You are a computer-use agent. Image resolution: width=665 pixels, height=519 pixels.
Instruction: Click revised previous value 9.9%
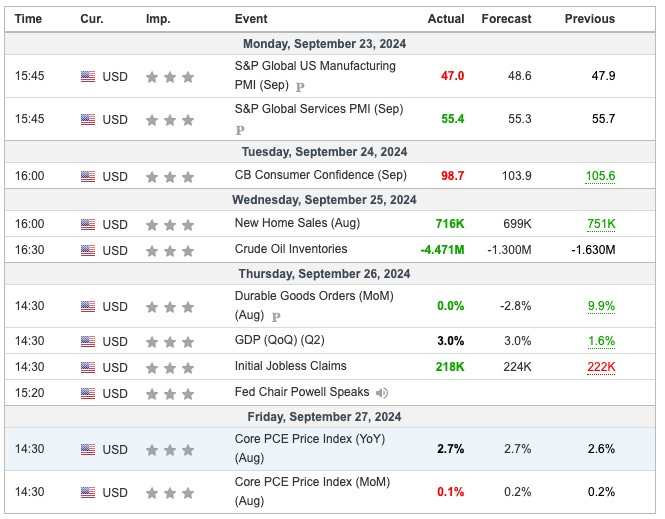coord(601,306)
